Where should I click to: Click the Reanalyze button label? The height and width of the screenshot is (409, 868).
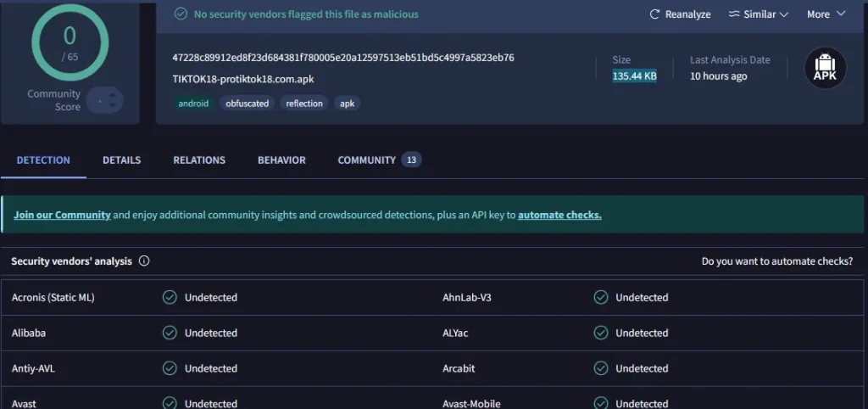(687, 14)
